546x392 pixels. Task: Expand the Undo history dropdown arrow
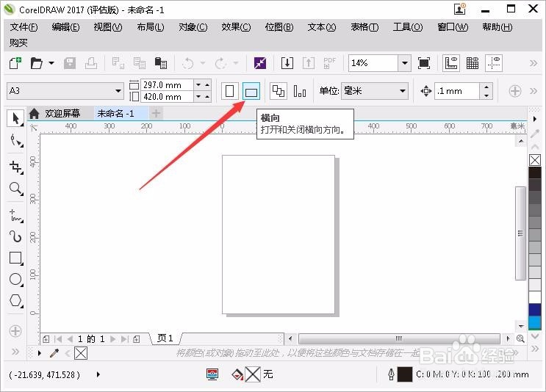(203, 63)
